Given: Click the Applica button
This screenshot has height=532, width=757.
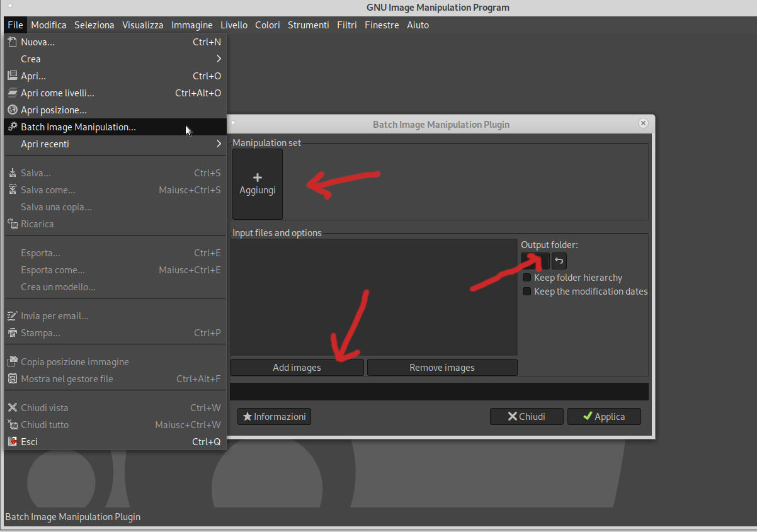Looking at the screenshot, I should [604, 417].
